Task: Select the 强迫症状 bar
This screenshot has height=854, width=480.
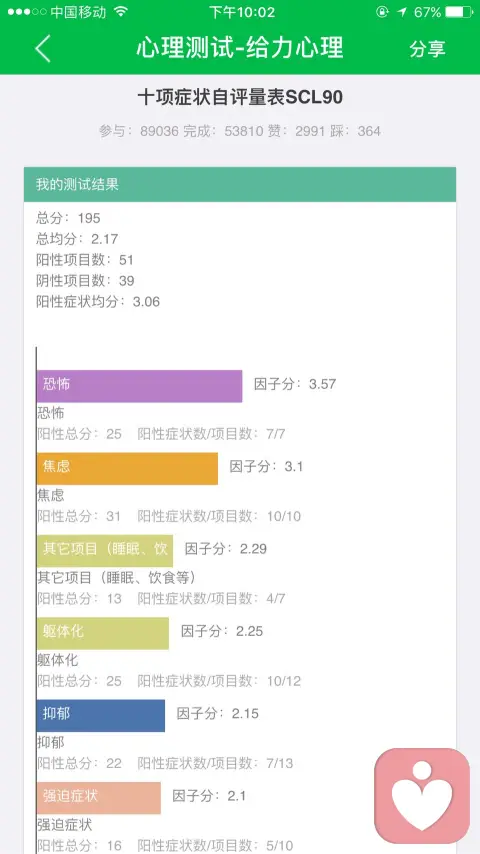Action: pyautogui.click(x=99, y=798)
